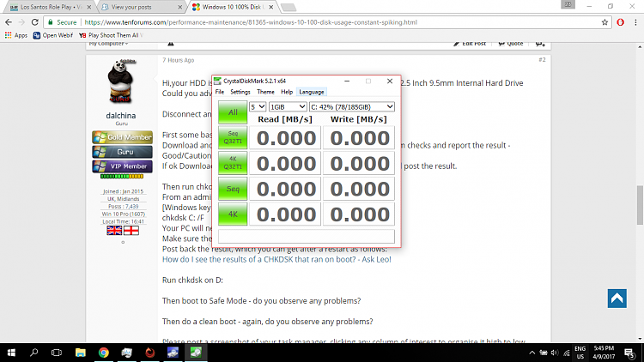Bookmark this page with star icon

pyautogui.click(x=605, y=22)
